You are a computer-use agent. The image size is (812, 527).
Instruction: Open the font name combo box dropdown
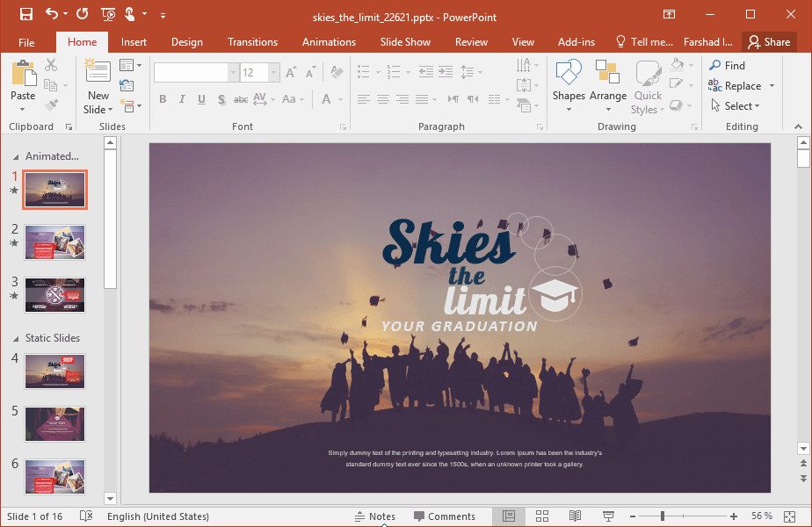click(233, 73)
